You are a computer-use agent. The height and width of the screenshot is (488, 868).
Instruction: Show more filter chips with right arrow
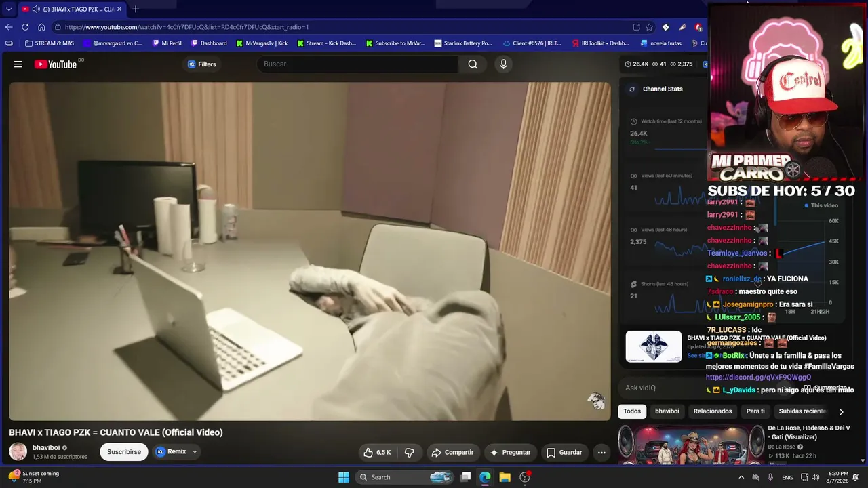(841, 411)
